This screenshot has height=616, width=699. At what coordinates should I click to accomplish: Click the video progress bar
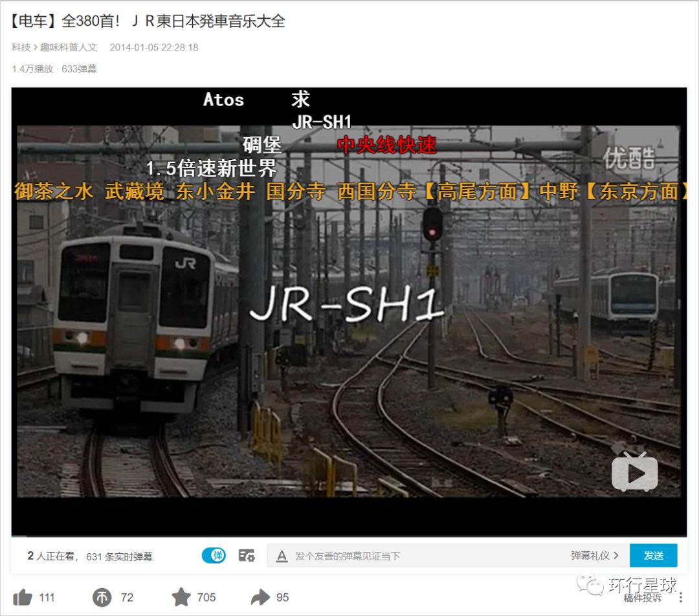coord(349,536)
